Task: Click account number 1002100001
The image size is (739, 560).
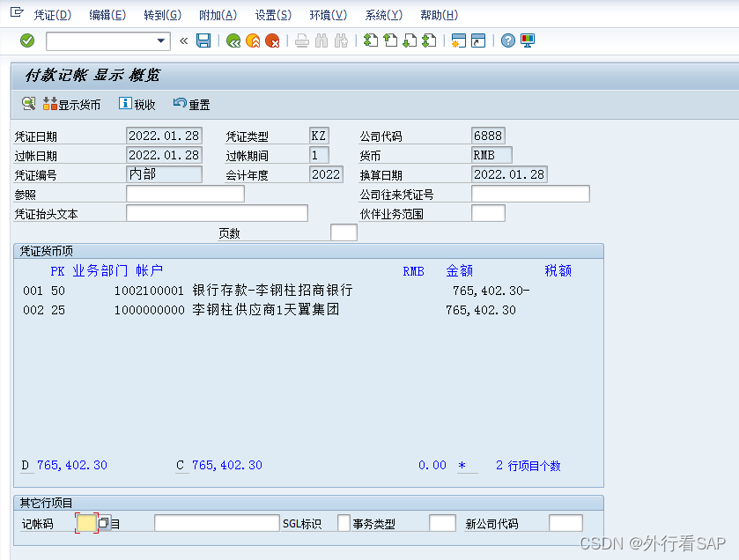Action: (x=149, y=291)
